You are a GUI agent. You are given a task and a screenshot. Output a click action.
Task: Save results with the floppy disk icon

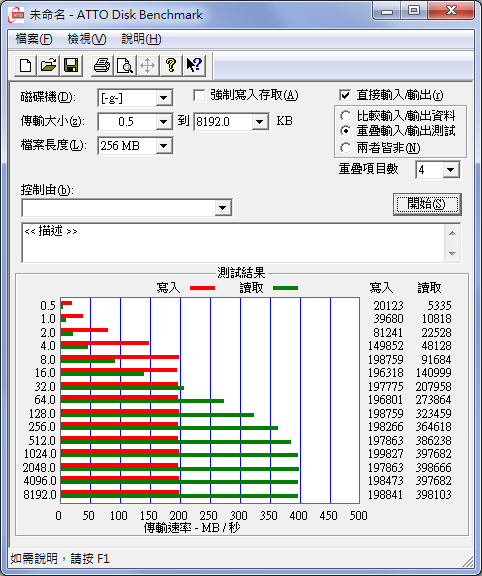tap(71, 65)
